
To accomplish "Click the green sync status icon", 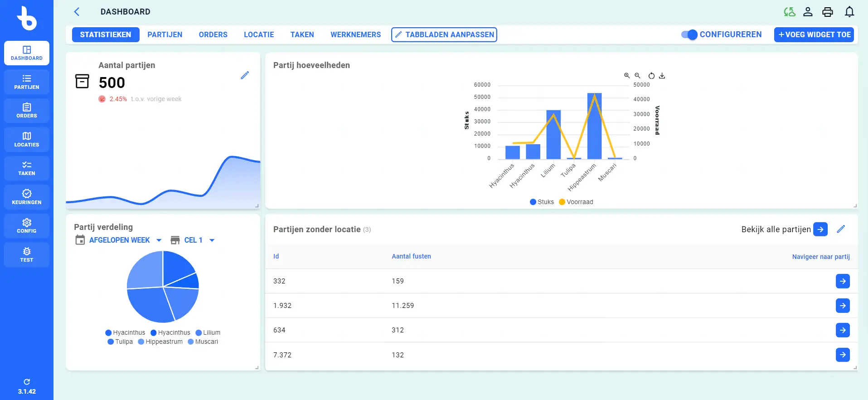I will (790, 12).
